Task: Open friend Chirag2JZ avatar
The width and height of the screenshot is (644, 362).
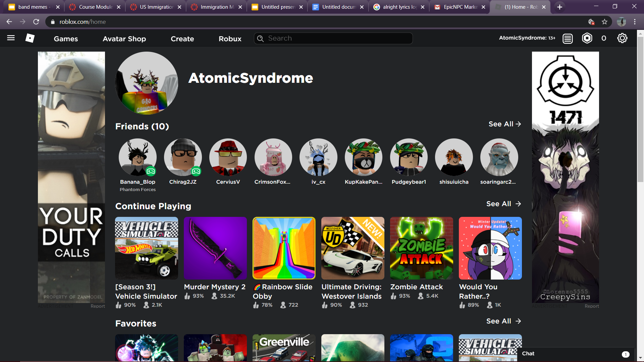Action: [183, 157]
